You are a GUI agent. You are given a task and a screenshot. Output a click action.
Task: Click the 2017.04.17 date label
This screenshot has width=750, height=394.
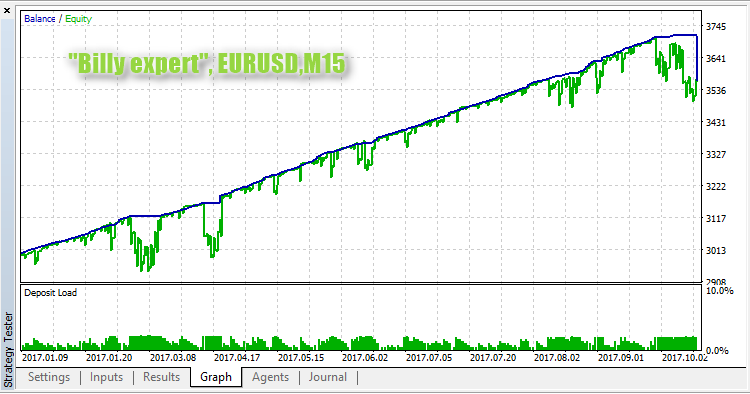[237, 358]
